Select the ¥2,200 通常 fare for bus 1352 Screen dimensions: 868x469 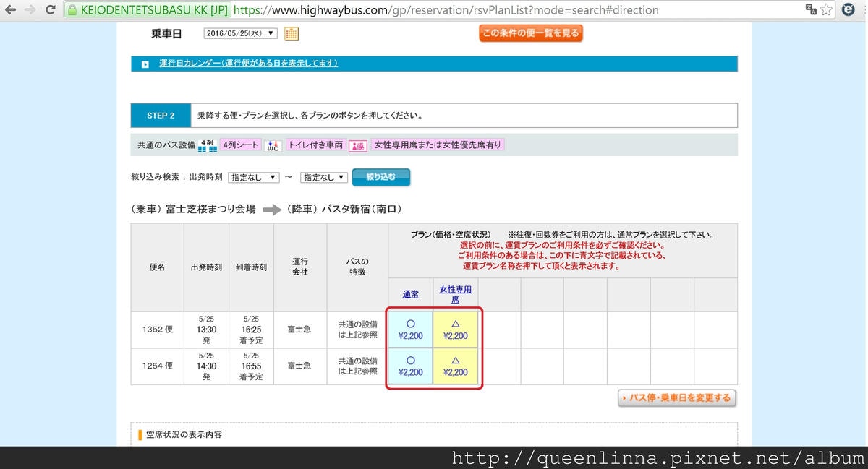point(410,330)
